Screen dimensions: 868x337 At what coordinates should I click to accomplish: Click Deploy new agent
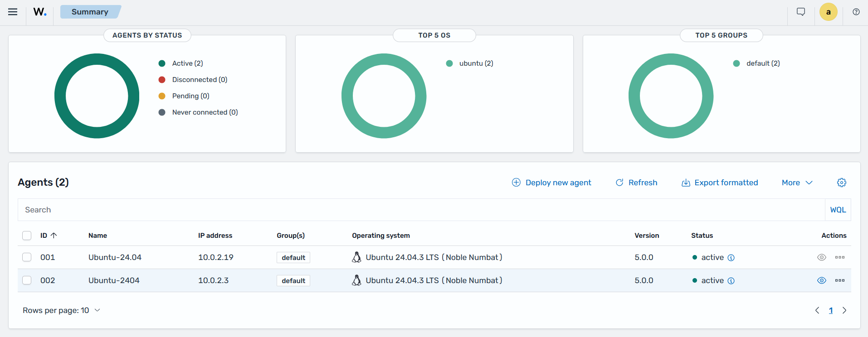click(x=551, y=183)
